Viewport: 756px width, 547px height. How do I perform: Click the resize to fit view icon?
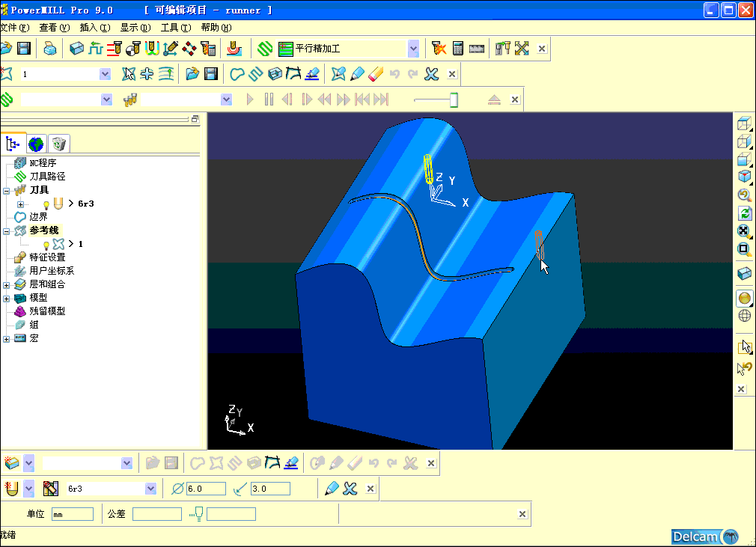pos(745,231)
